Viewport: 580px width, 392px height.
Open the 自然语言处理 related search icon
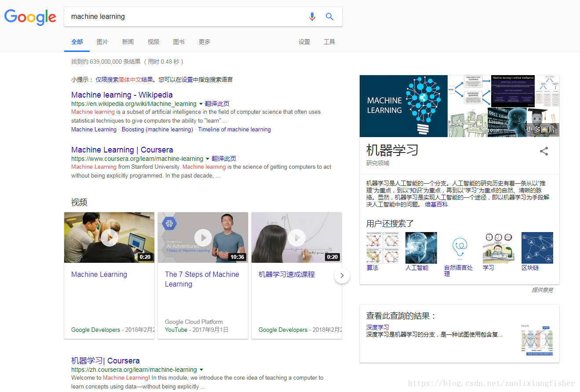tap(460, 248)
